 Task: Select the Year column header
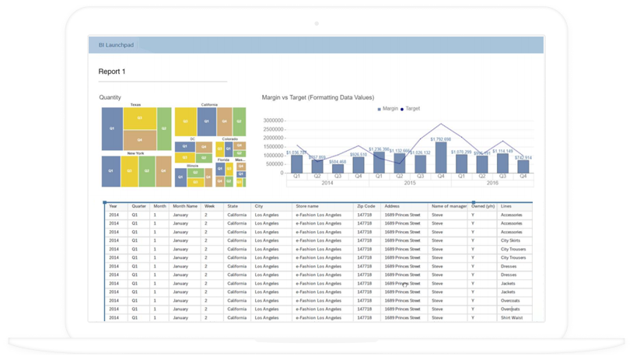coord(114,207)
